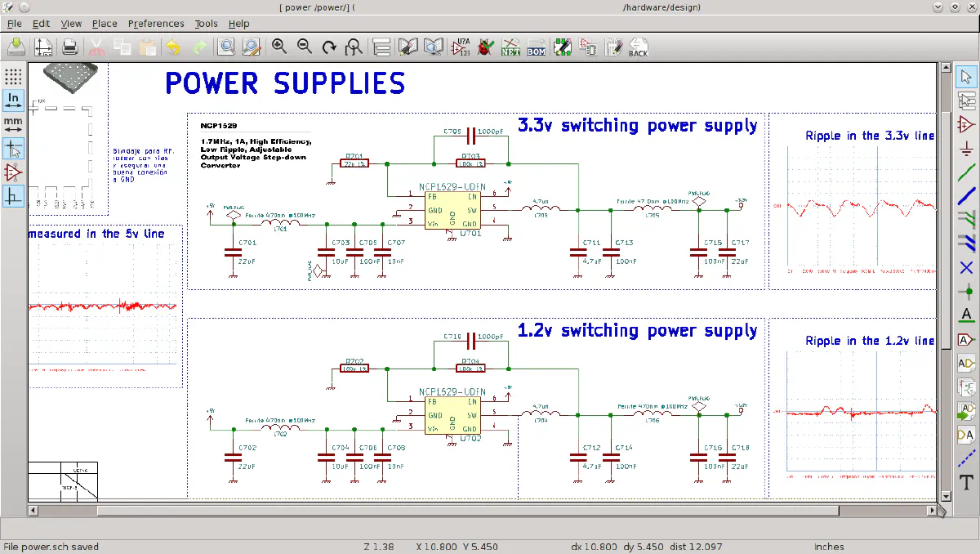The width and height of the screenshot is (980, 554).
Task: Select the Place Junction tool
Action: (967, 291)
